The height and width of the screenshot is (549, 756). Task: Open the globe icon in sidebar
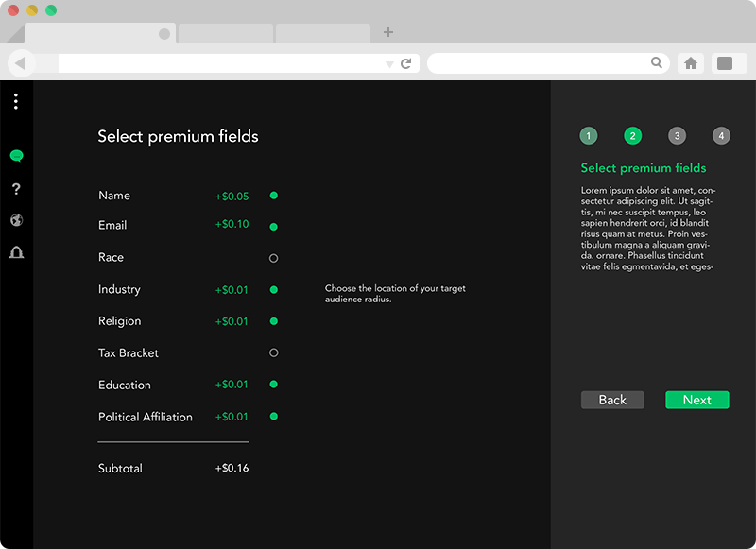(16, 220)
